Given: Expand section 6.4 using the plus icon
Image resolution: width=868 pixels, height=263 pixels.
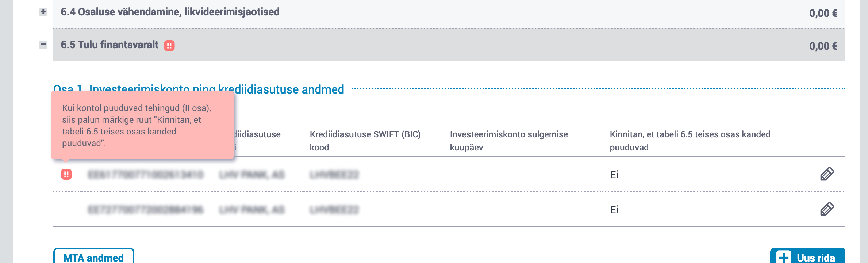Looking at the screenshot, I should 43,12.
